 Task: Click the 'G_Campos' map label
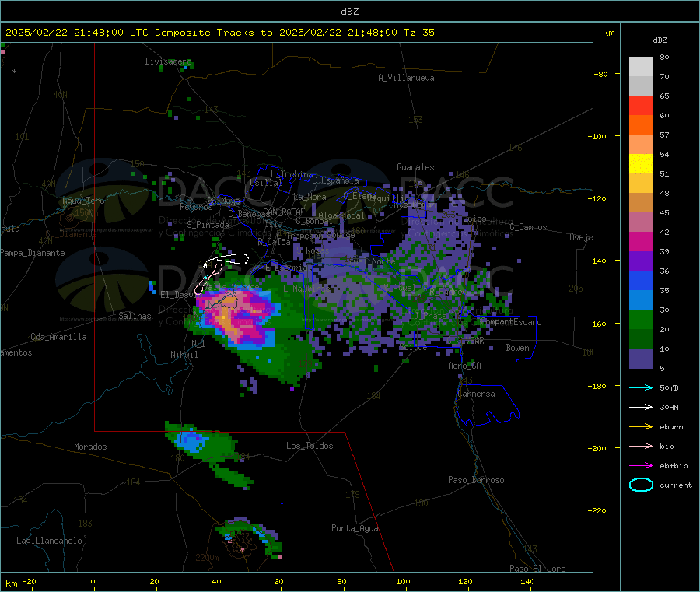(528, 227)
